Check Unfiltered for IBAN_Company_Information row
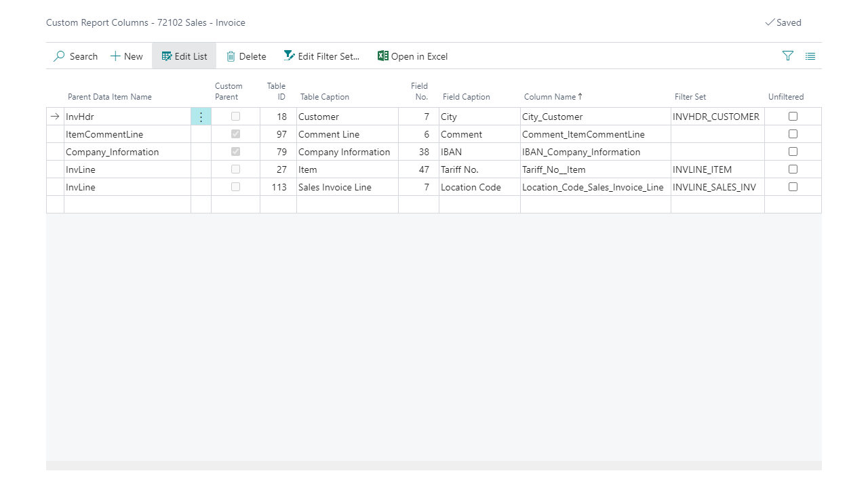This screenshot has height=488, width=868. click(793, 152)
